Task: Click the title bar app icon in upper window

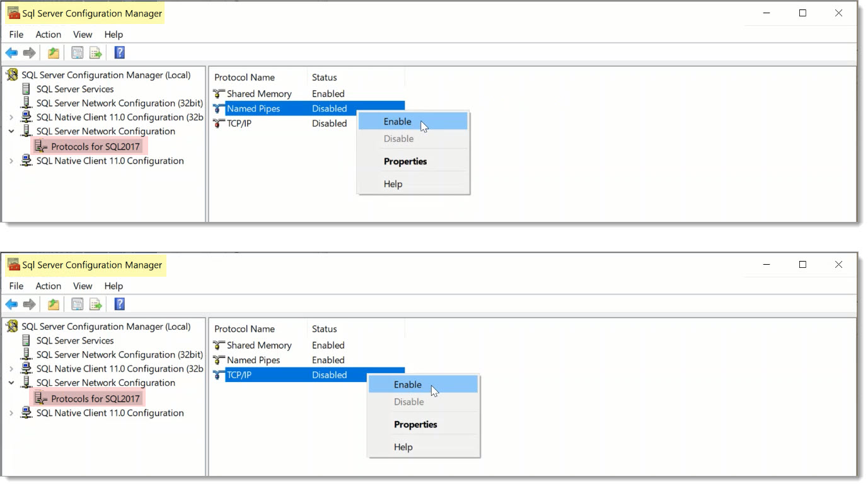Action: coord(14,13)
